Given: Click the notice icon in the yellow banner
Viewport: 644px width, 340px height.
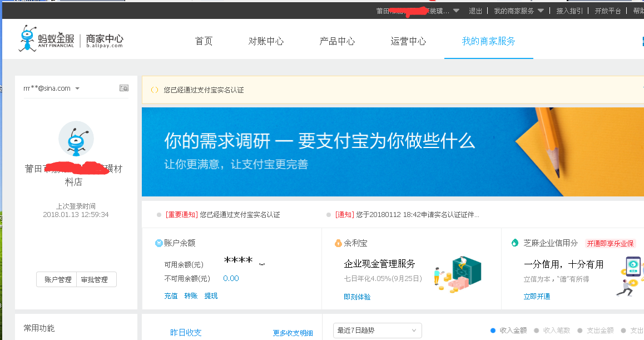Looking at the screenshot, I should [x=155, y=90].
